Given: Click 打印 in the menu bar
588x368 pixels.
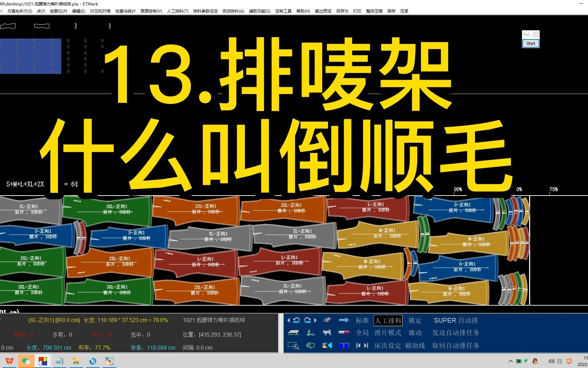Looking at the screenshot, I should pyautogui.click(x=357, y=11).
